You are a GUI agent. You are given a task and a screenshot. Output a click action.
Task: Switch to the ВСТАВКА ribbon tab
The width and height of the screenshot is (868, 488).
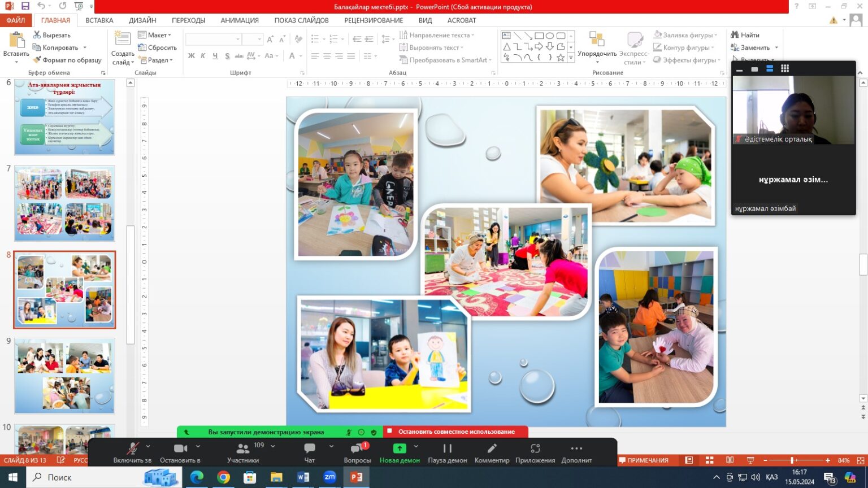click(99, 20)
